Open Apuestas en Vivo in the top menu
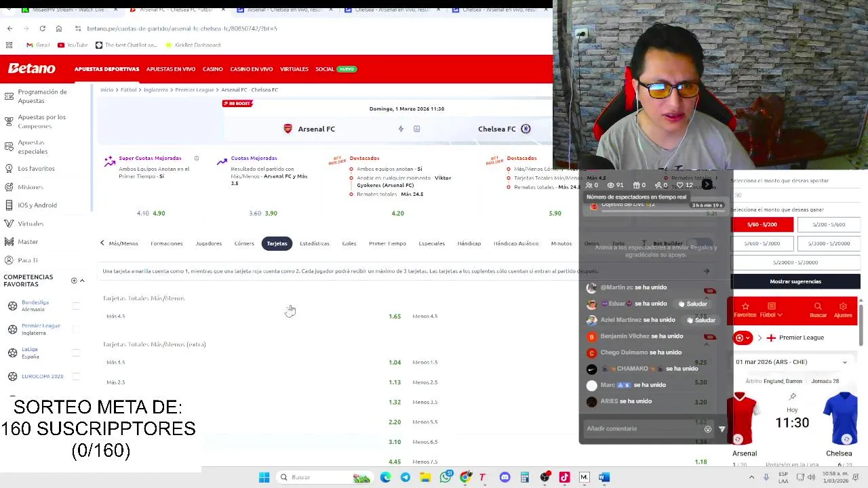Image resolution: width=868 pixels, height=488 pixels. pos(171,69)
